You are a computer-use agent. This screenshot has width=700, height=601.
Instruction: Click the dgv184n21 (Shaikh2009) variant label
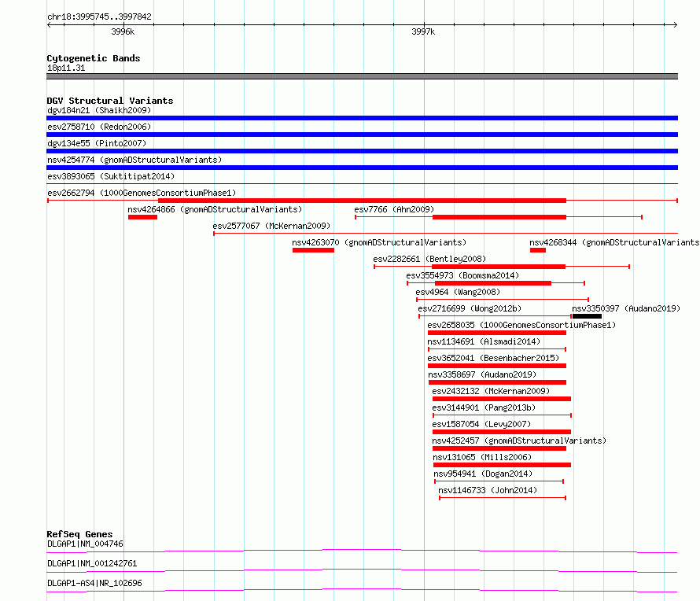[99, 110]
